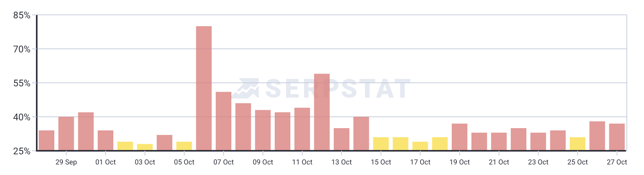Click the 21 Oct date label

499,162
